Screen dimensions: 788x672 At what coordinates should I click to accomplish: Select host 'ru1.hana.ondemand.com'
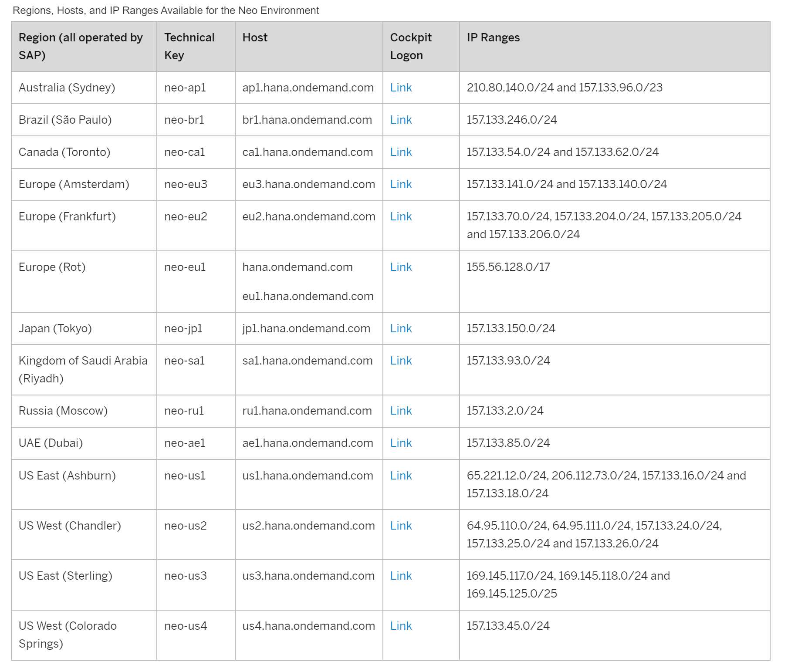click(307, 411)
